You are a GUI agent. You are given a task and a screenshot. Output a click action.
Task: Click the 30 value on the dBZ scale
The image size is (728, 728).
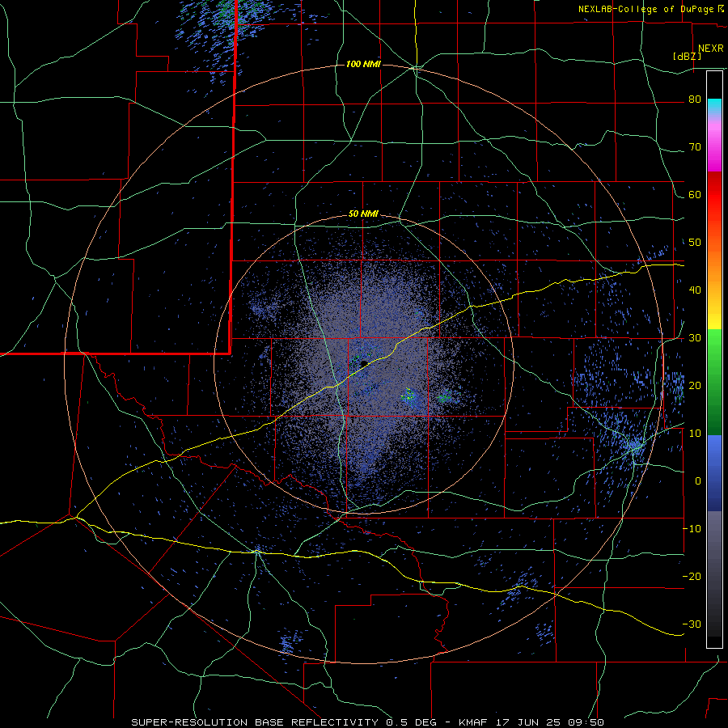(x=695, y=338)
